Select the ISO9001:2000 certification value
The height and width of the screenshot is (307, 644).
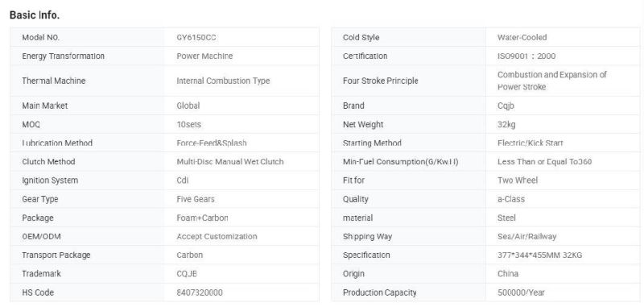(x=526, y=56)
